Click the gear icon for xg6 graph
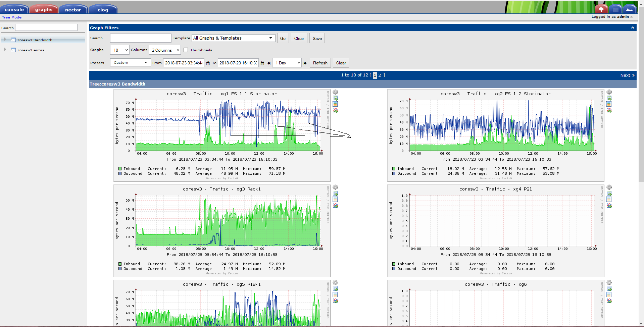 pos(609,282)
